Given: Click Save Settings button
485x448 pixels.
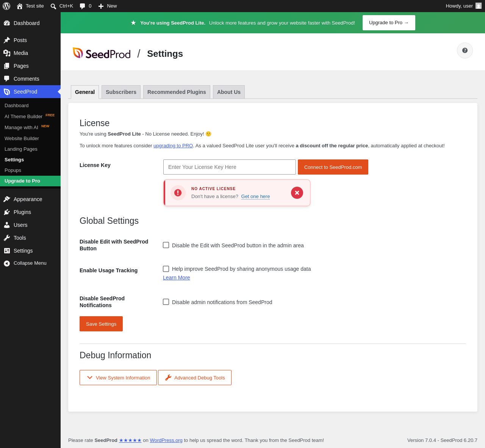Looking at the screenshot, I should [101, 324].
